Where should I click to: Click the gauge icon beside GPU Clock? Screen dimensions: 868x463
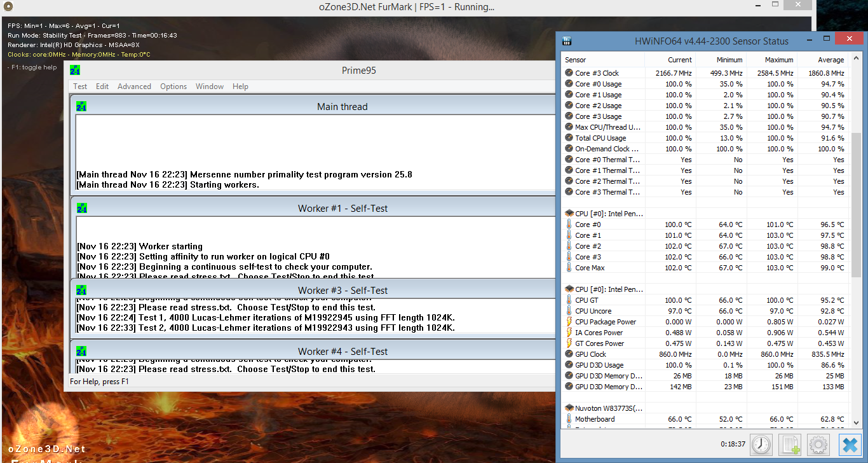coord(569,354)
